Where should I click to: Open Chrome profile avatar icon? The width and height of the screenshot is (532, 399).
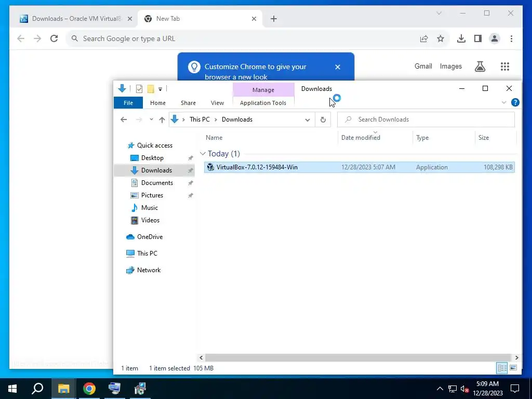click(495, 38)
